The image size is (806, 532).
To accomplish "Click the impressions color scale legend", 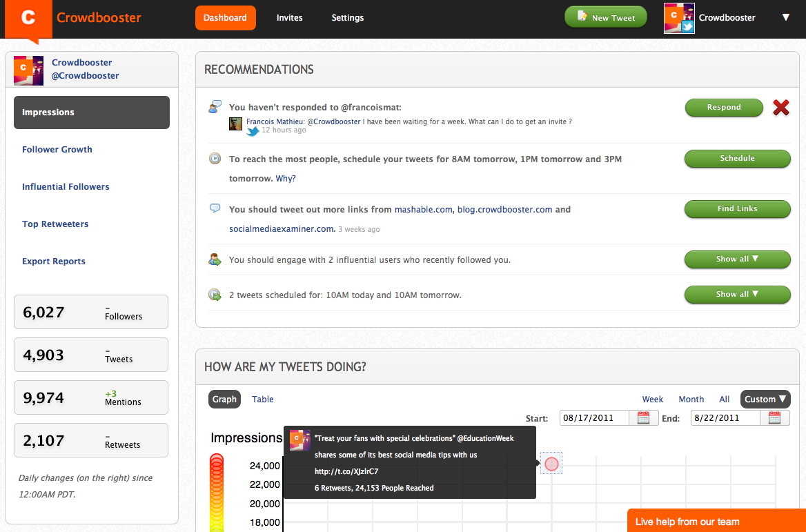I will point(217,492).
